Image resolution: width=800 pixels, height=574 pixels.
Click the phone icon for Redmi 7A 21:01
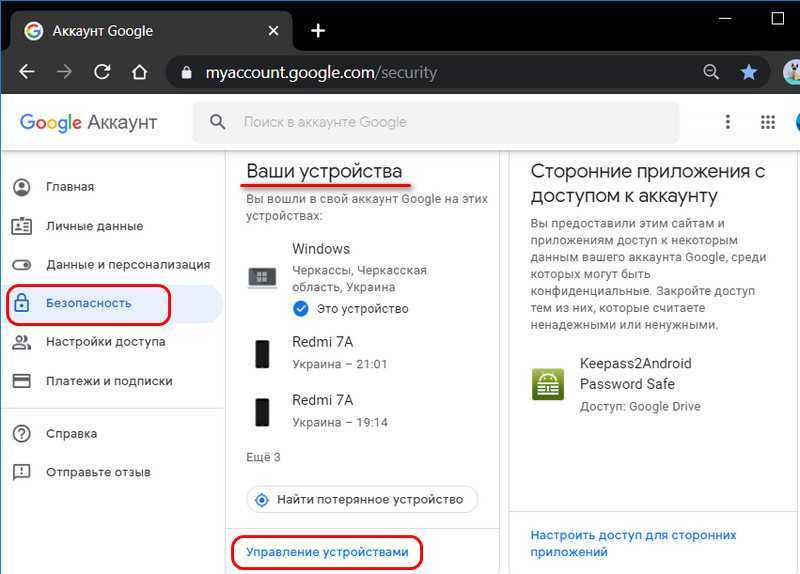click(x=262, y=354)
